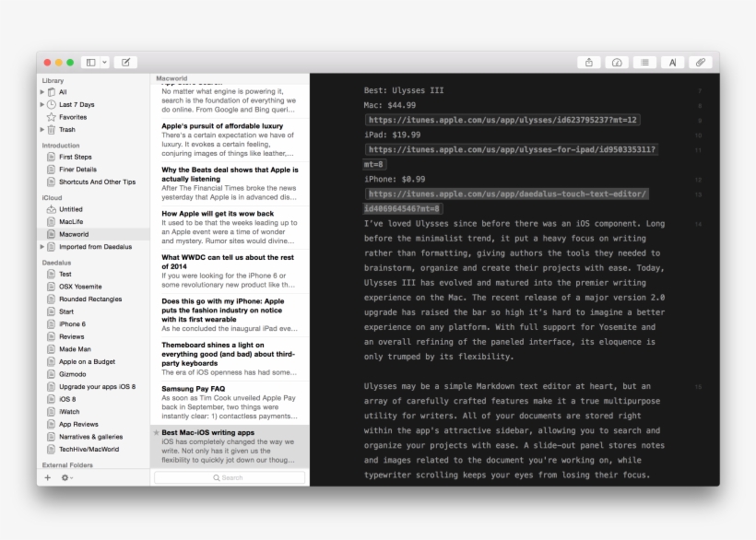Expand the Imported from Daedalus group

[41, 247]
